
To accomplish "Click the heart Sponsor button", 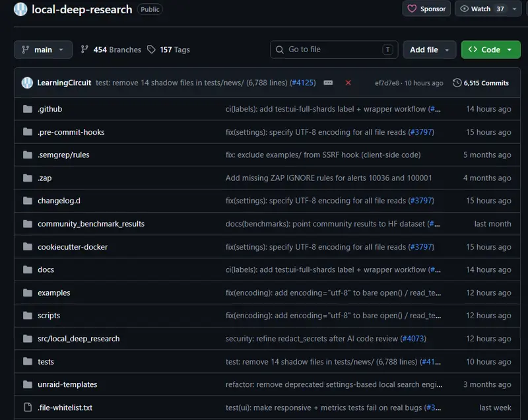I will pos(426,9).
